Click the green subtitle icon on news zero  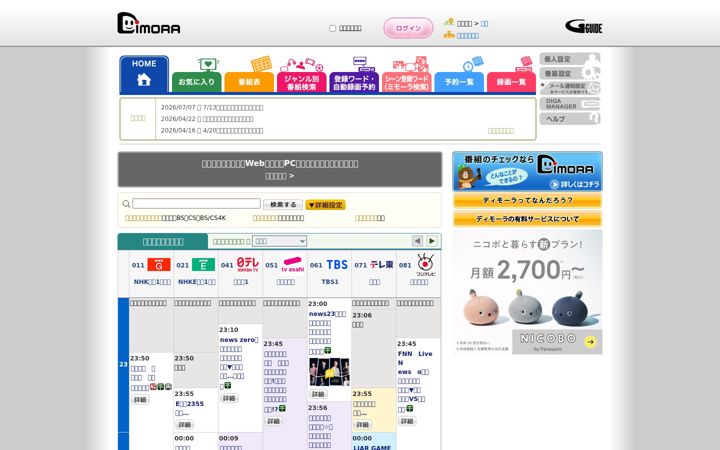(228, 386)
